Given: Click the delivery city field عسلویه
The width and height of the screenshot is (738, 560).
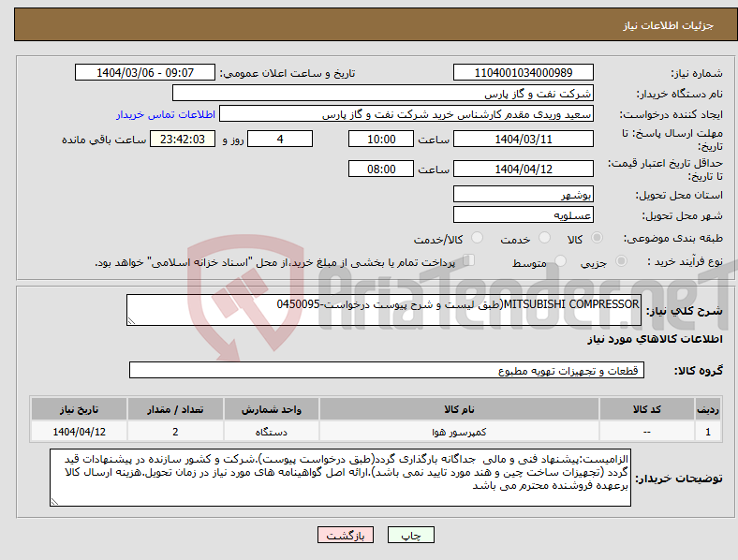Looking at the screenshot, I should pyautogui.click(x=523, y=215).
